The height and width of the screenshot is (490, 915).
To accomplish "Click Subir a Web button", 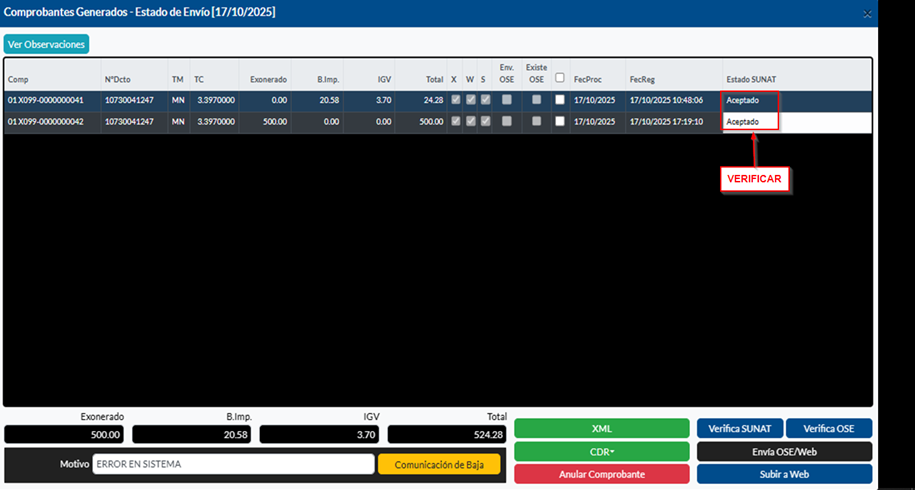I will [x=784, y=474].
